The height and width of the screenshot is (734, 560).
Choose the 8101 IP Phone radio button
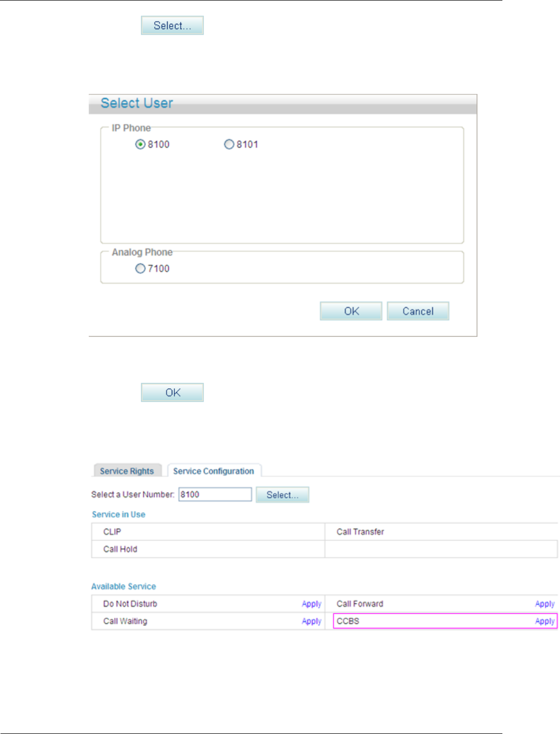coord(229,144)
